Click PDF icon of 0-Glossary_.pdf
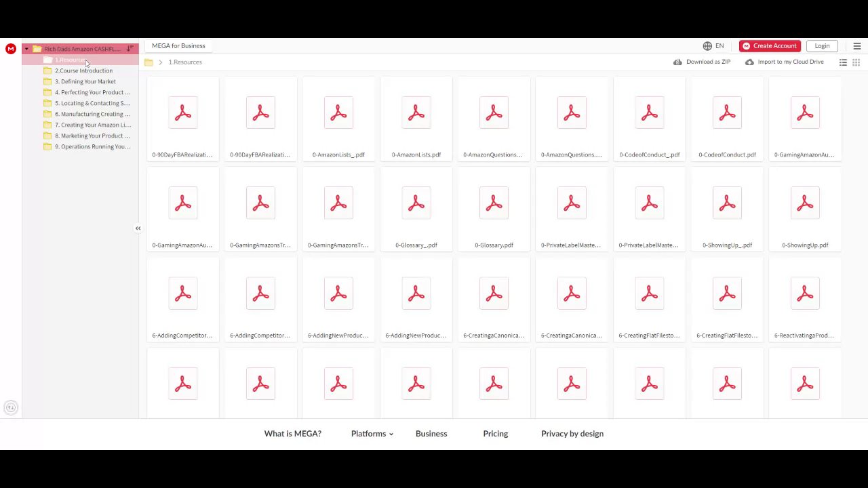The width and height of the screenshot is (868, 488). [x=416, y=203]
